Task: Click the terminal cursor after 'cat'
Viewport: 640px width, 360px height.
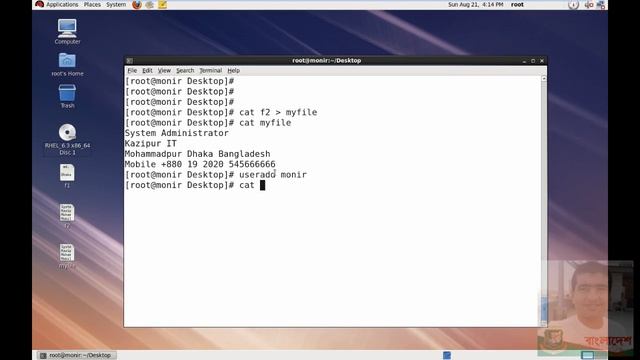Action: pos(262,185)
